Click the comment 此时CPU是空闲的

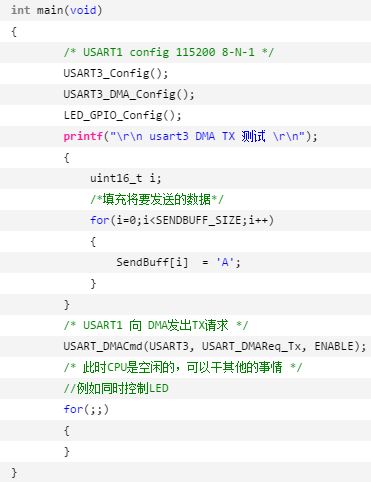[x=183, y=367]
